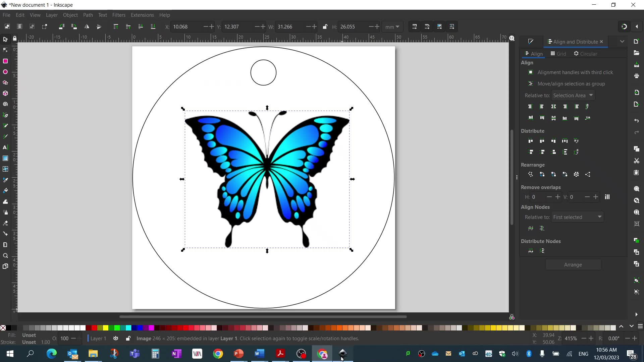
Task: Flip selection vertically
Action: pyautogui.click(x=99, y=26)
